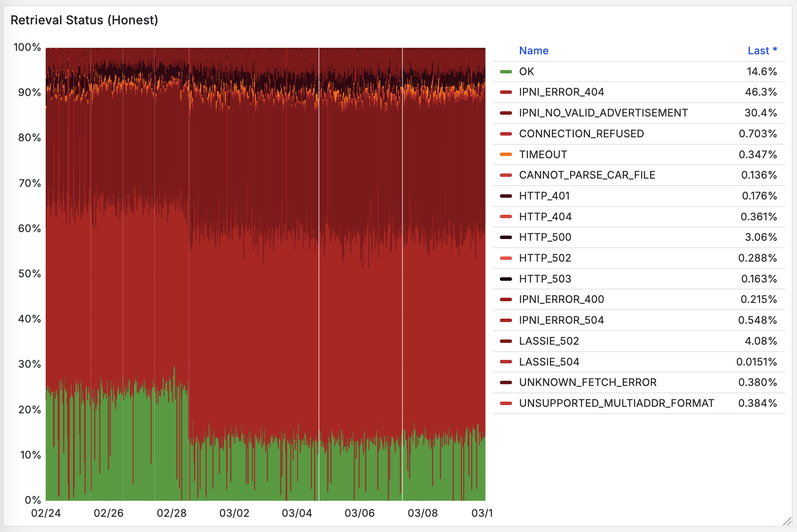The height and width of the screenshot is (532, 797).
Task: Toggle the IPNI_NO_VALID_ADVERTISEMENT series visibility
Action: point(603,113)
